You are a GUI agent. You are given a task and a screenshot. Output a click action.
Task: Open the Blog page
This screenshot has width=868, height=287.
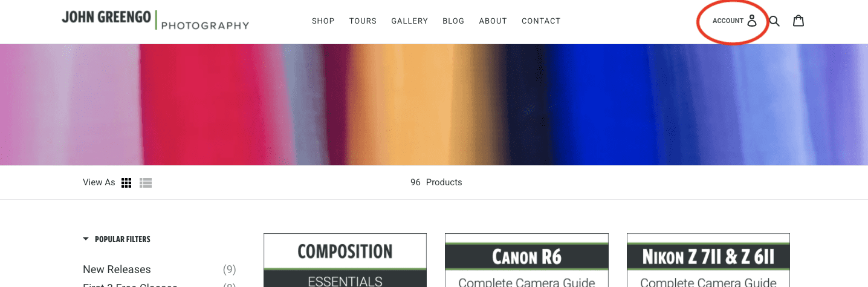(x=453, y=21)
